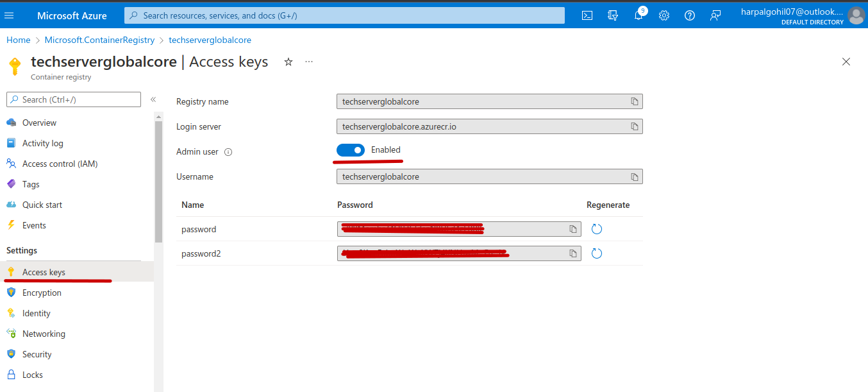The width and height of the screenshot is (868, 392).
Task: Click the Microsoft Azure logo text
Action: pyautogui.click(x=72, y=15)
